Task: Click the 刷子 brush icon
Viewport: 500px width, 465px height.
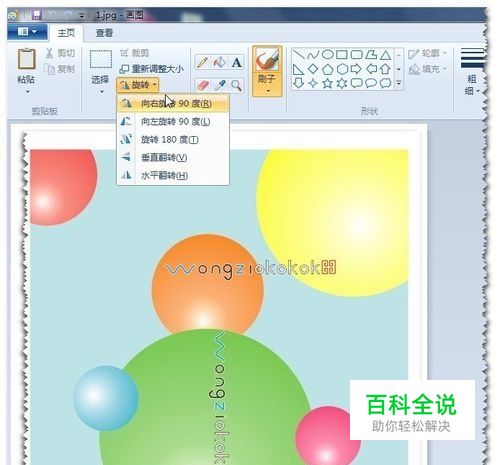Action: coord(267,59)
